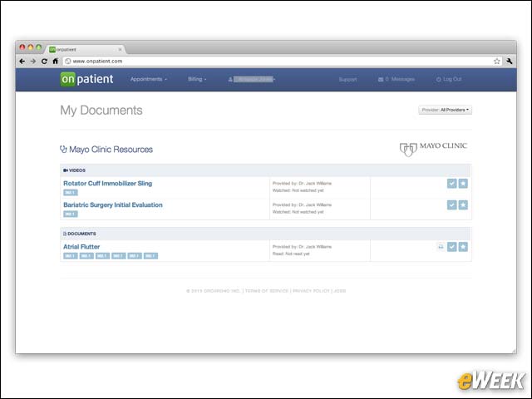Click Log Out
Screen dimensions: 532x399
tap(449, 79)
